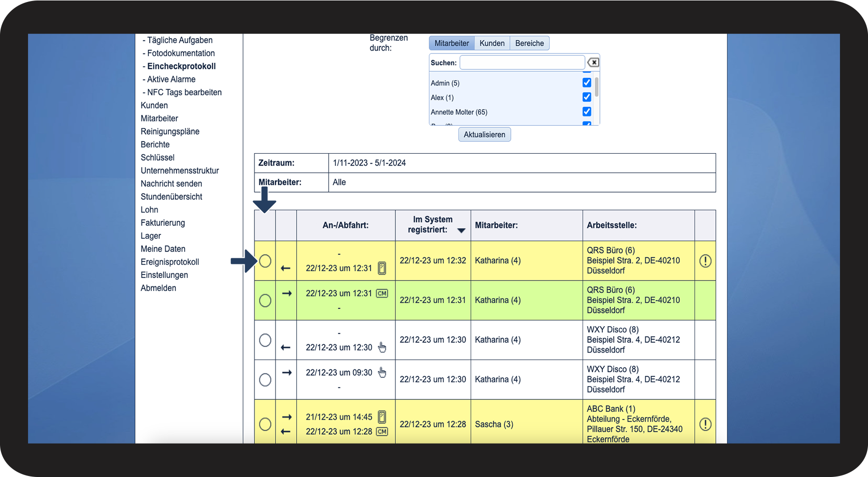Image resolution: width=868 pixels, height=477 pixels.
Task: Click the clear search X icon
Action: point(593,62)
